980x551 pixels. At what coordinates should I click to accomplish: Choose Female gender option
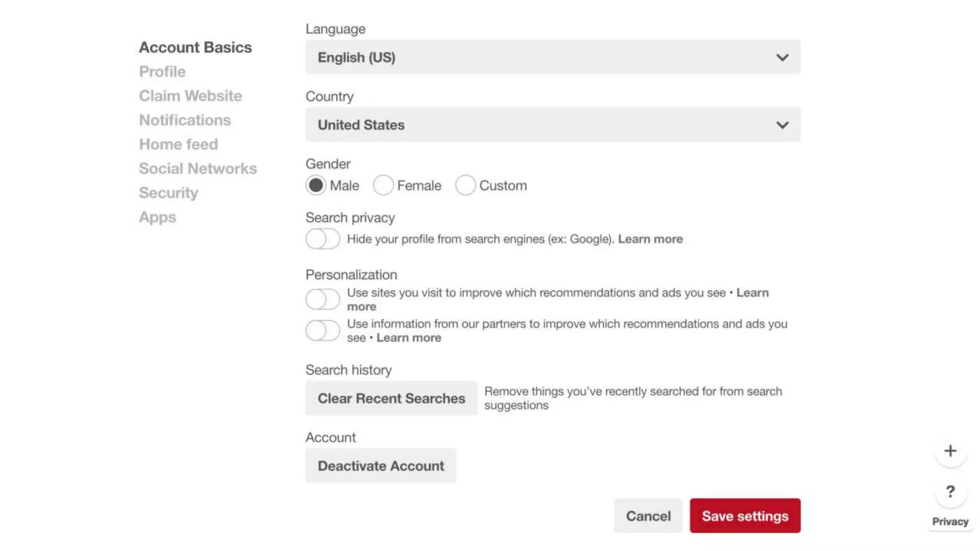[383, 185]
